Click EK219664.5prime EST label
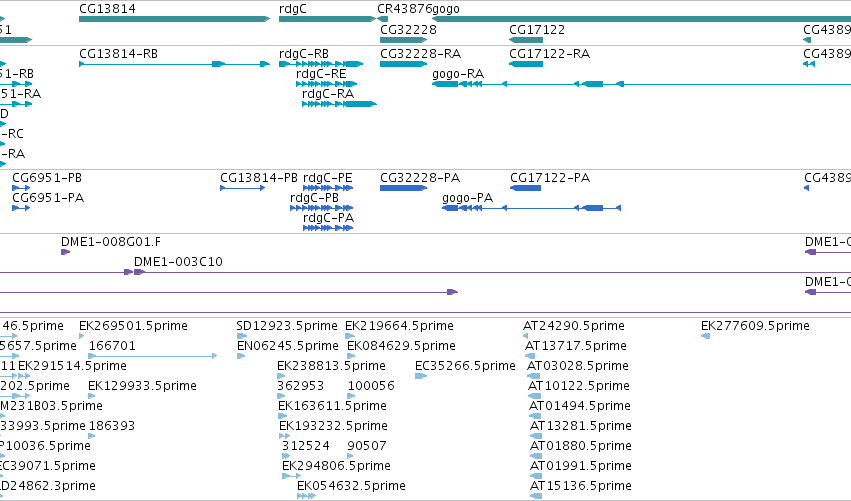The image size is (851, 501). pyautogui.click(x=399, y=326)
